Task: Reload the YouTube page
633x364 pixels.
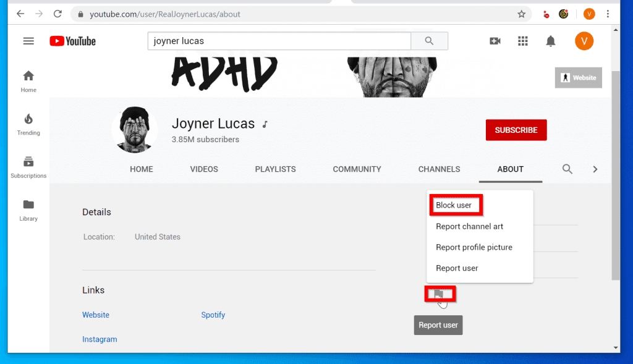Action: 57,14
